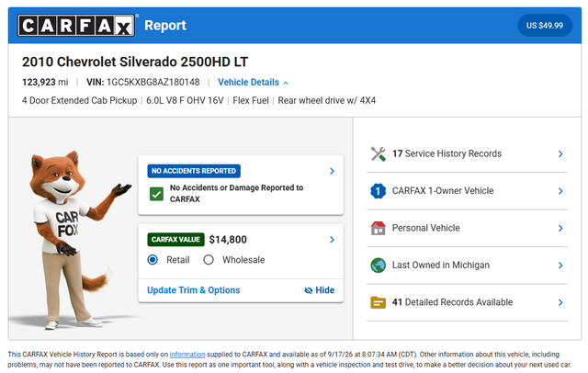Click '4 Door Extended Cab Pickup' text

click(80, 100)
